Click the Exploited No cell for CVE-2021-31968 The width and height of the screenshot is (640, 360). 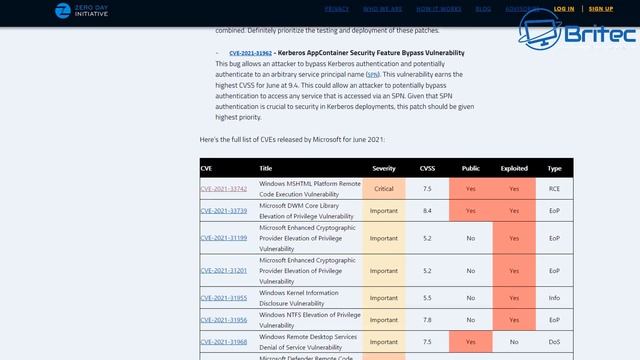pyautogui.click(x=514, y=342)
